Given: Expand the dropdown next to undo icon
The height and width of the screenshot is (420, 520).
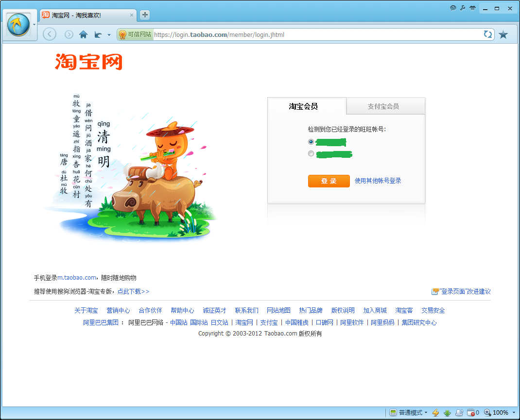Looking at the screenshot, I should [x=109, y=35].
